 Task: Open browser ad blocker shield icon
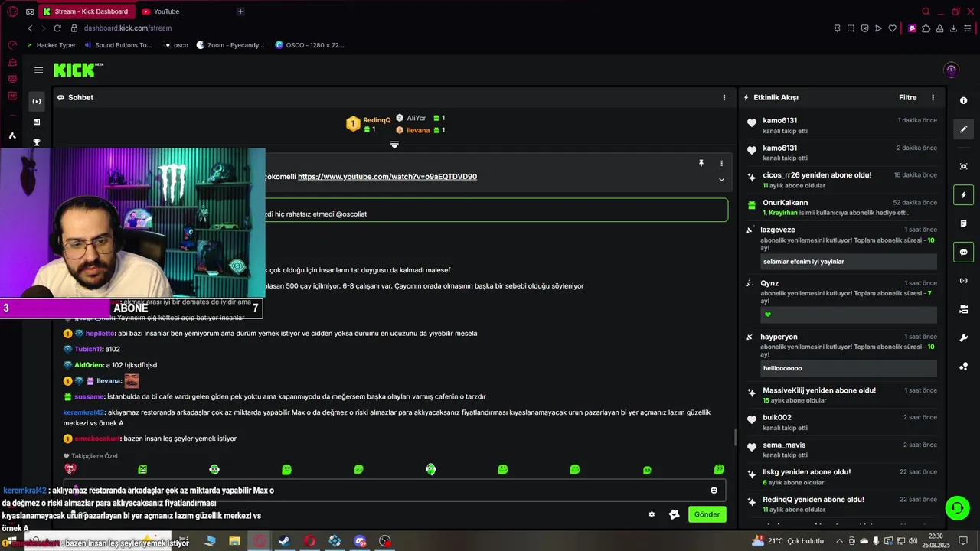coord(864,28)
